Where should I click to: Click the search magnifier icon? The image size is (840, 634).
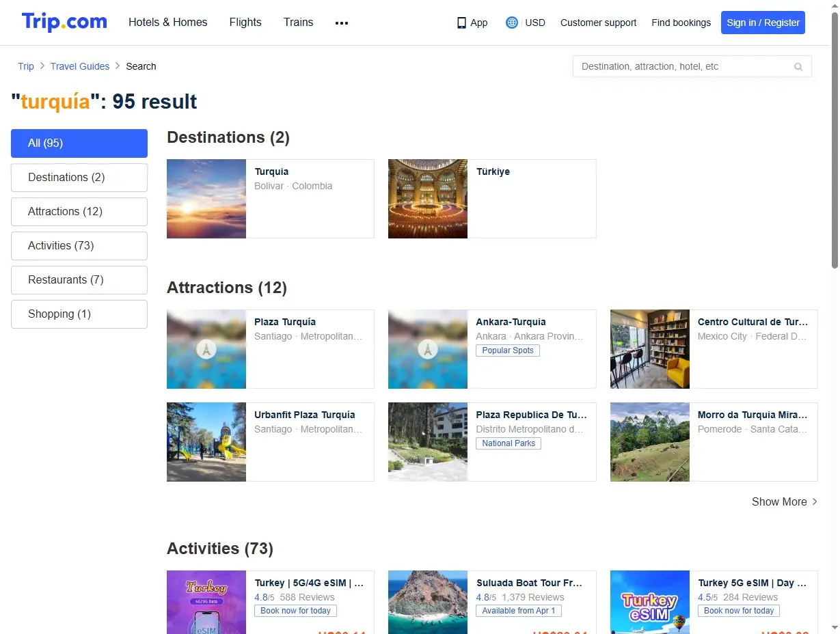click(798, 67)
